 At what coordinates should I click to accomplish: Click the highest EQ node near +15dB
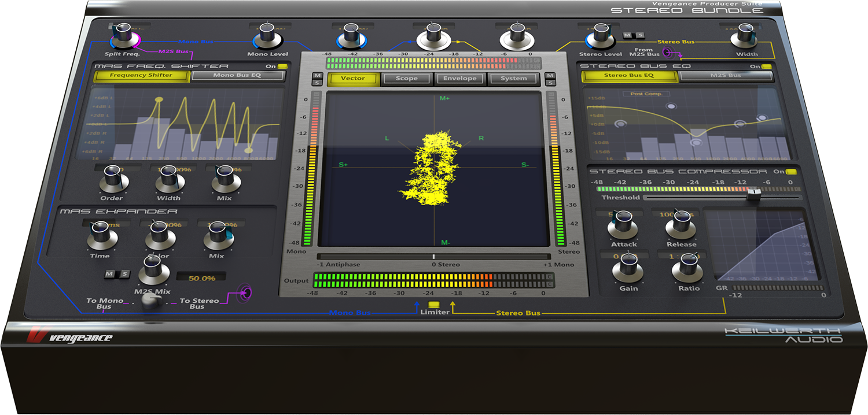(671, 106)
